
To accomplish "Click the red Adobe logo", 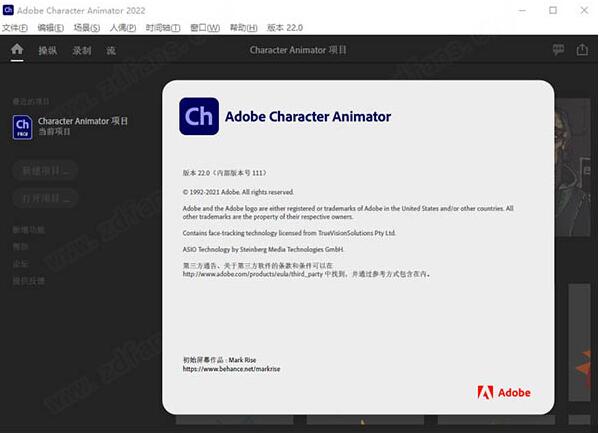I will pyautogui.click(x=504, y=392).
